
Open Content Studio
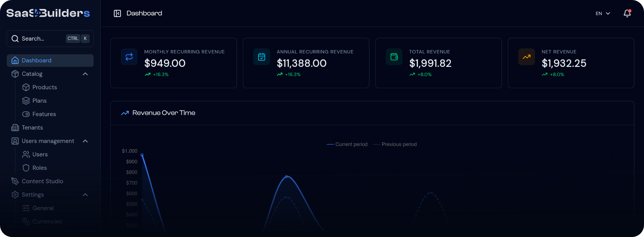(x=42, y=181)
